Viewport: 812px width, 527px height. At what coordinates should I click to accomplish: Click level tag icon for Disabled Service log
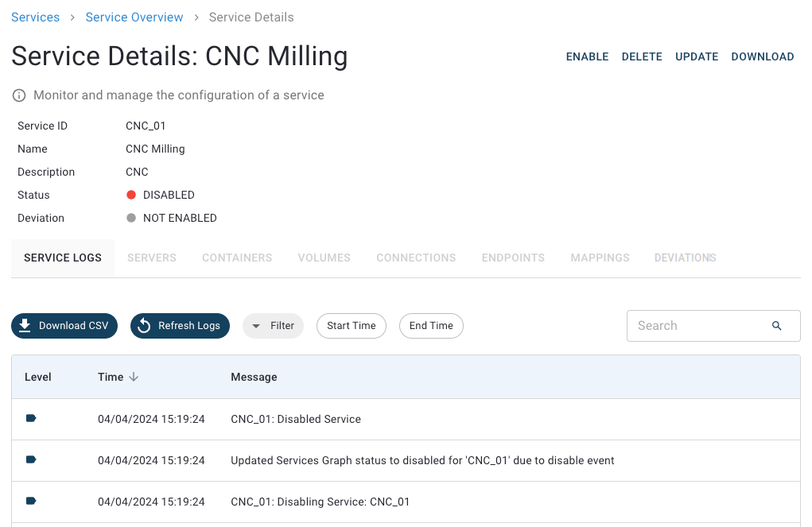(31, 418)
